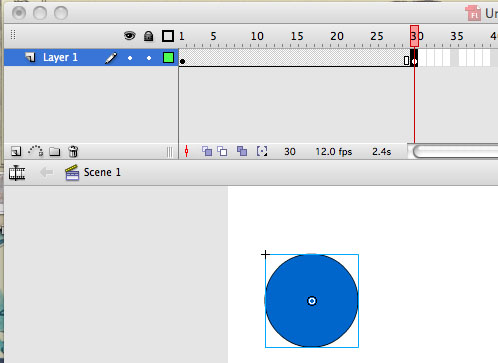
Task: Click the timeline horizontal scrollbar thumb
Action: pos(455,152)
